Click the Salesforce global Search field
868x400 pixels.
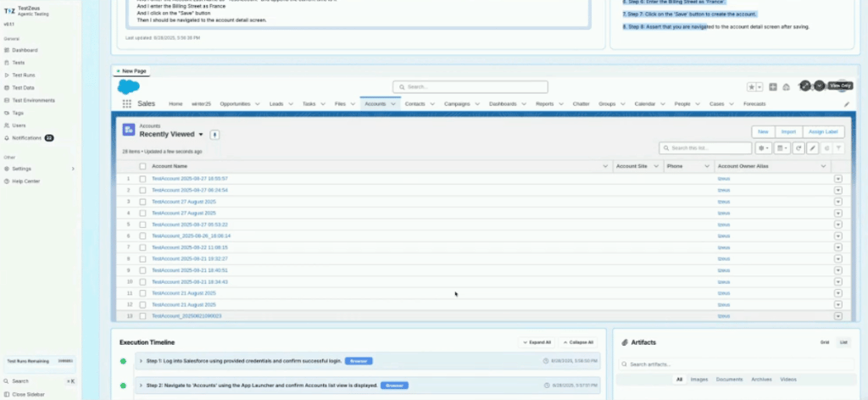(x=470, y=86)
